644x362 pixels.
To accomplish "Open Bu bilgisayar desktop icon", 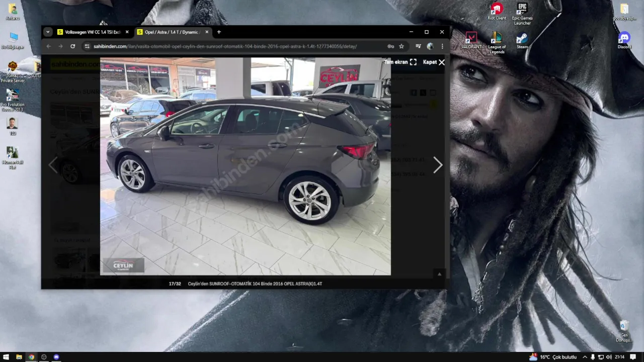I will pyautogui.click(x=13, y=41).
